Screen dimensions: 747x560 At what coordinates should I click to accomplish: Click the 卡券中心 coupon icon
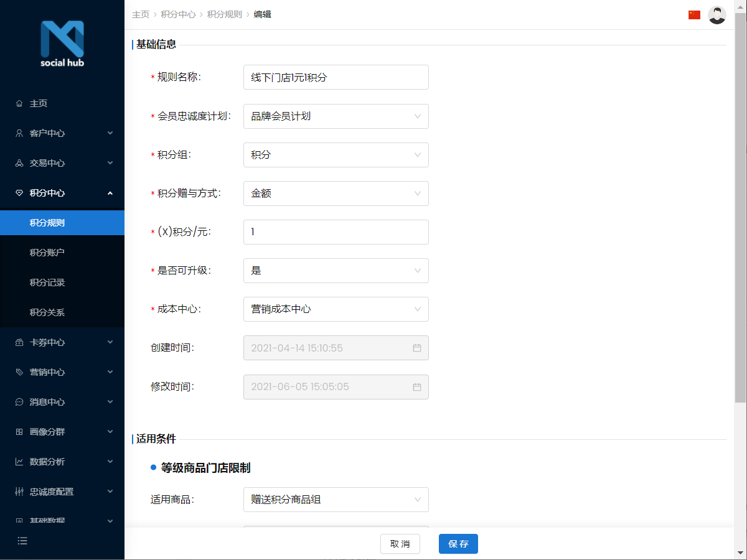pyautogui.click(x=20, y=342)
